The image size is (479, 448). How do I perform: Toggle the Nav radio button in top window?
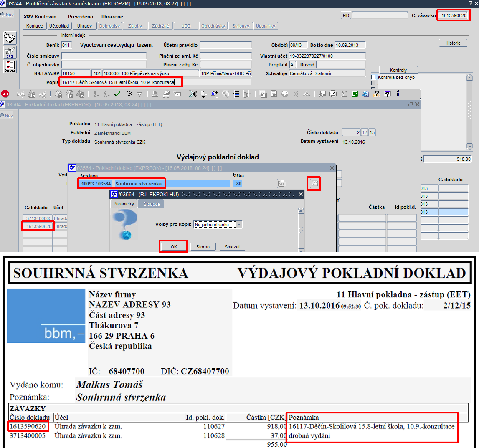point(3,14)
